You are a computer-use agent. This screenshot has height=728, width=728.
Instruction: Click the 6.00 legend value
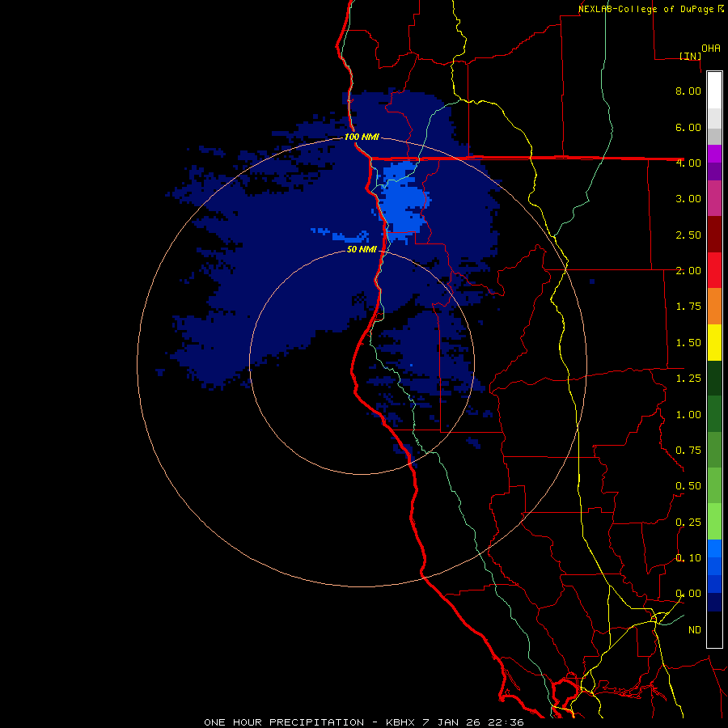[x=688, y=127]
